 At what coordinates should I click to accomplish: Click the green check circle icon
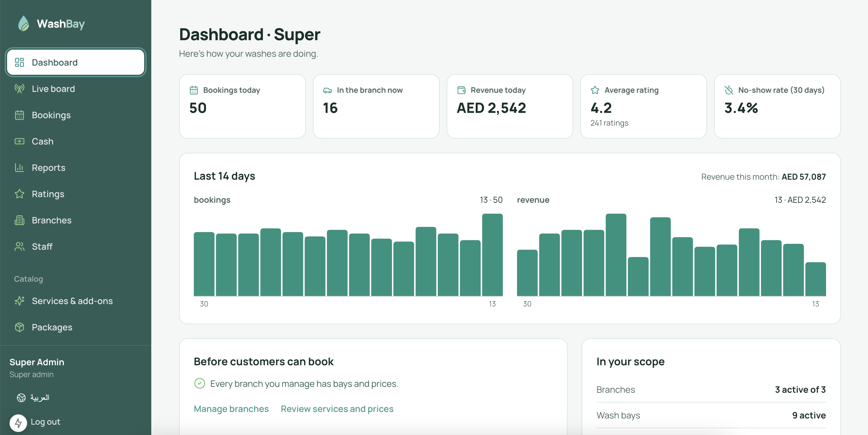[x=199, y=383]
